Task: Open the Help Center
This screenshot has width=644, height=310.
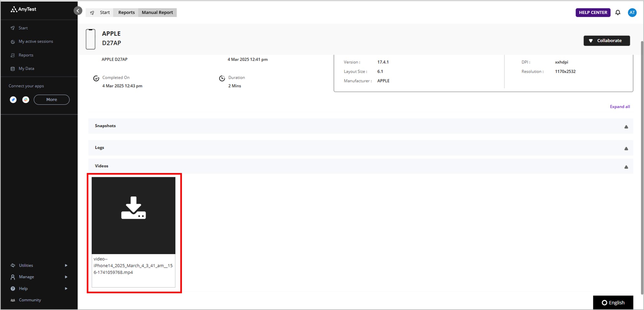Action: 593,13
